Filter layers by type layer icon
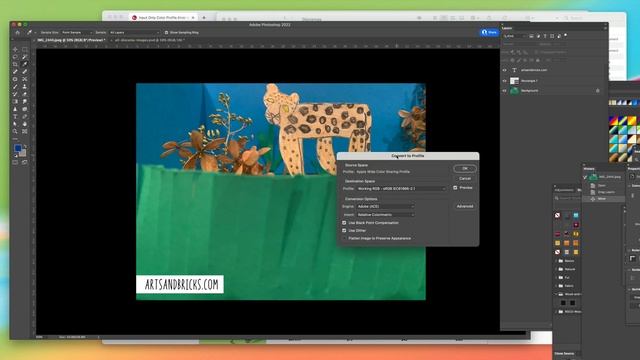640x360 pixels. click(x=545, y=36)
